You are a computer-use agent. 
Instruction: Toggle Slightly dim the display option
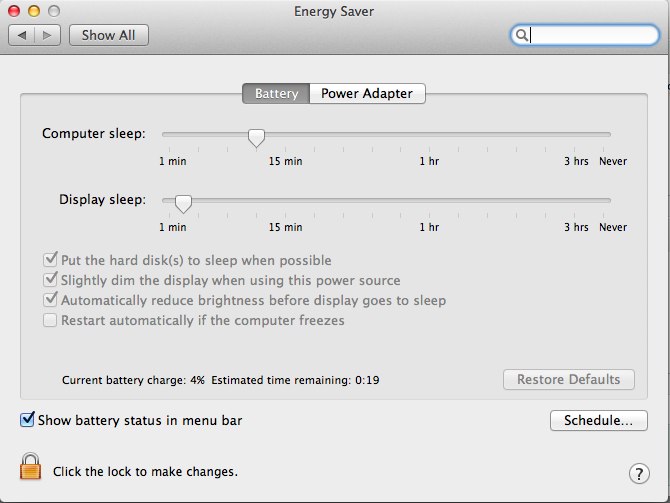coord(50,279)
